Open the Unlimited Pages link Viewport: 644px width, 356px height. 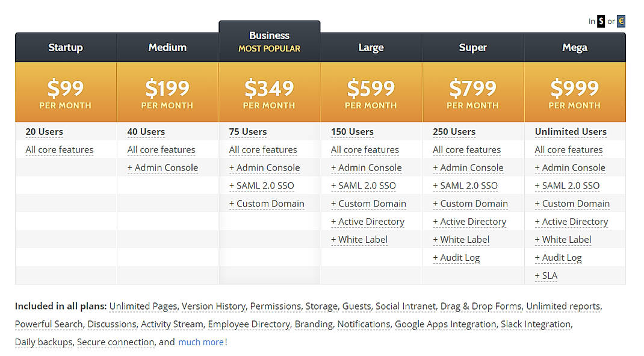[143, 306]
